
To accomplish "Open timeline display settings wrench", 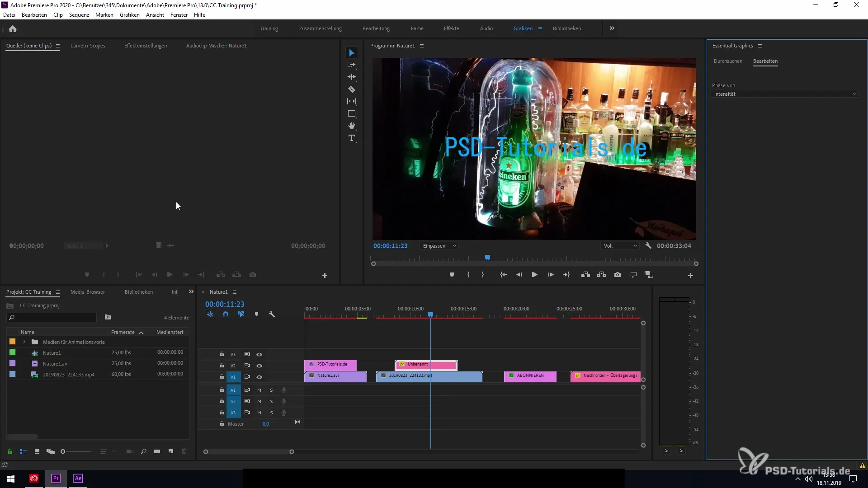I will [x=272, y=314].
